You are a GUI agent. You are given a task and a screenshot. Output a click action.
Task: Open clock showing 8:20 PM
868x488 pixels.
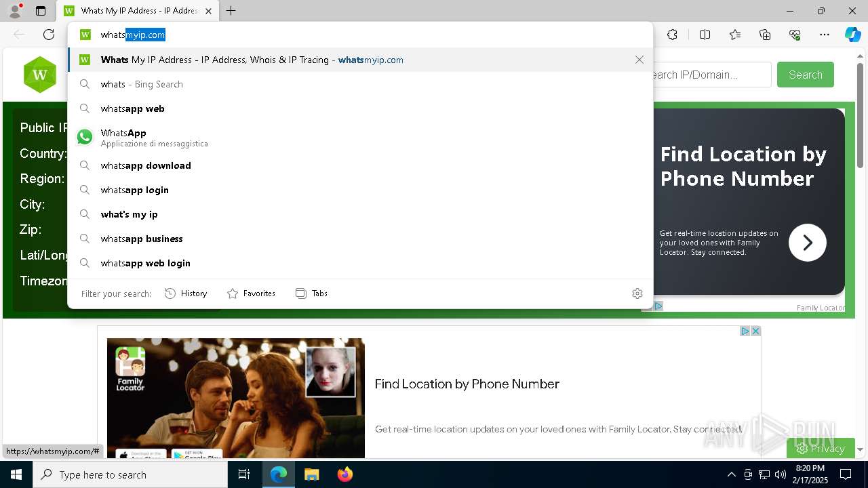(810, 474)
